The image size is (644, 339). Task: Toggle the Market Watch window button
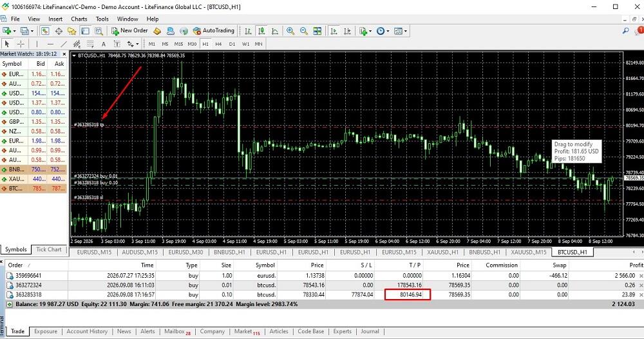(x=45, y=31)
